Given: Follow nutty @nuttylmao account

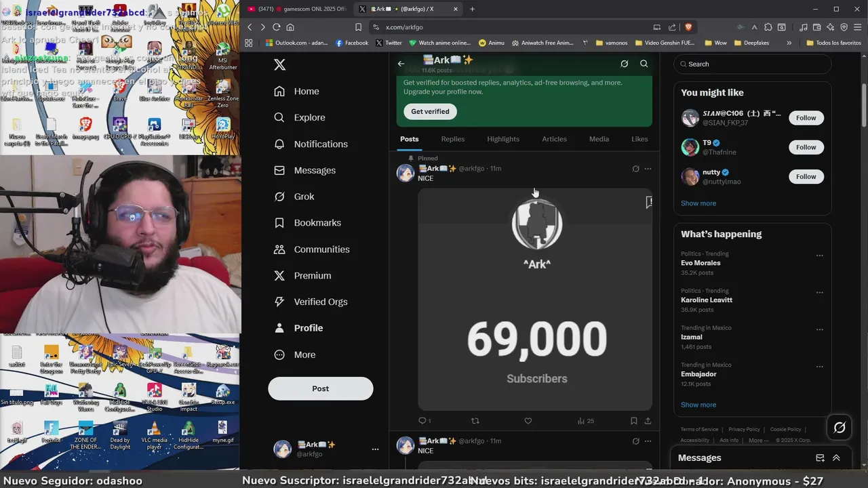Looking at the screenshot, I should point(806,176).
